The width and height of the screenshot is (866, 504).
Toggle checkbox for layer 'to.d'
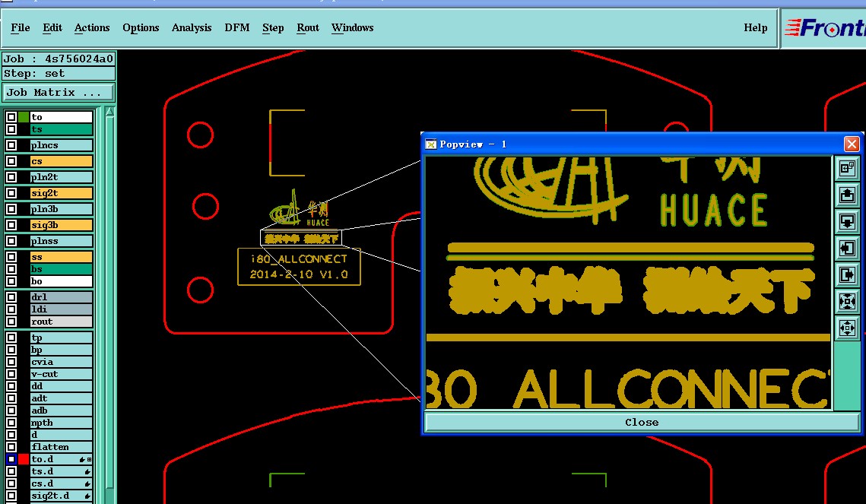11,459
